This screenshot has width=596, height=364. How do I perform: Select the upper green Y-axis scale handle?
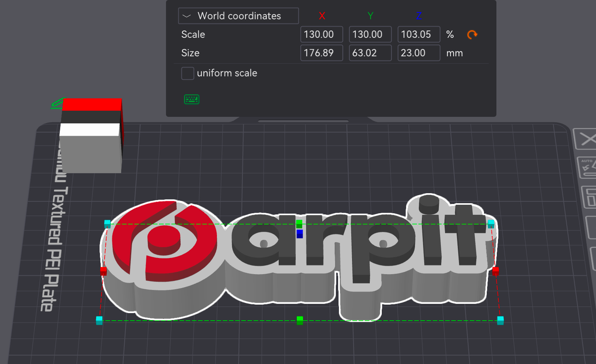click(x=299, y=224)
